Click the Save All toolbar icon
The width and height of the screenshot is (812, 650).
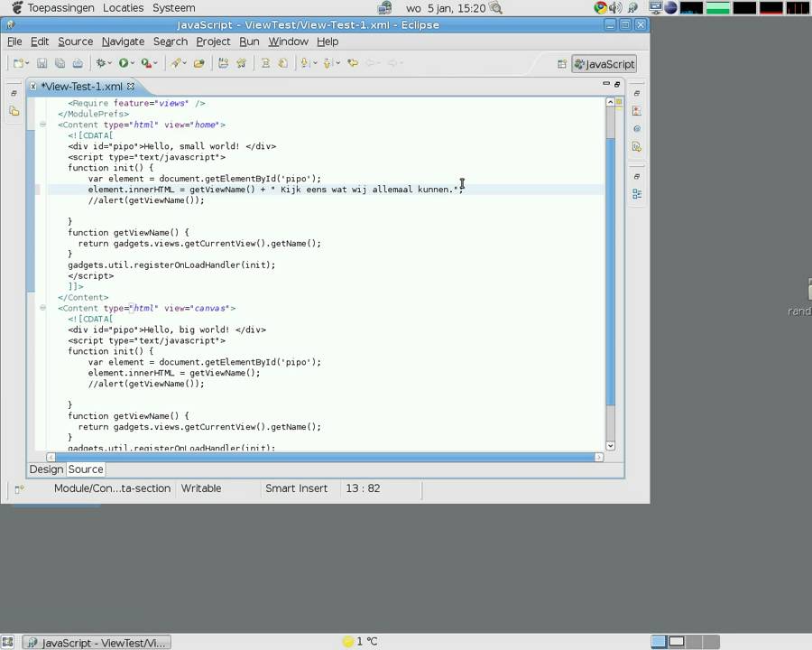[x=60, y=63]
